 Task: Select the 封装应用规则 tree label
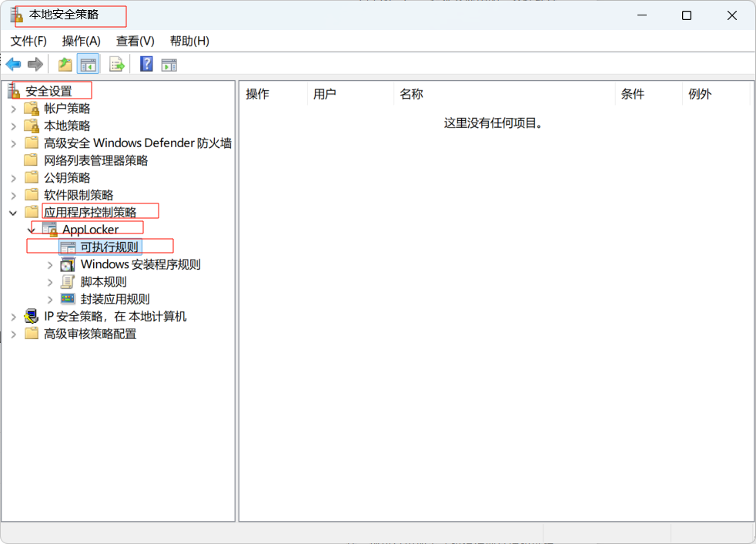(115, 300)
